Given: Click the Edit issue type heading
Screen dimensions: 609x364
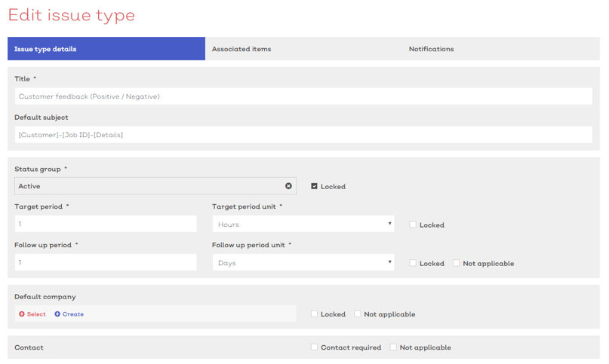Looking at the screenshot, I should [72, 15].
